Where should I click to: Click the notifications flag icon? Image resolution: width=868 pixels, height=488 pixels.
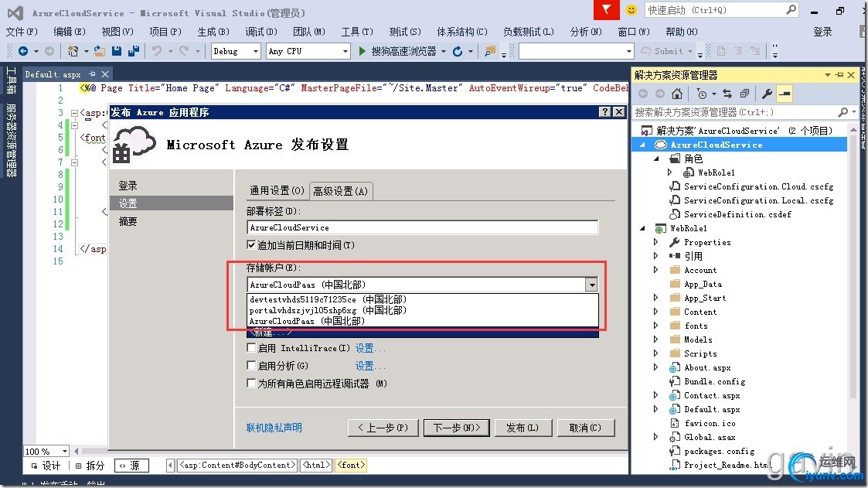pyautogui.click(x=606, y=9)
